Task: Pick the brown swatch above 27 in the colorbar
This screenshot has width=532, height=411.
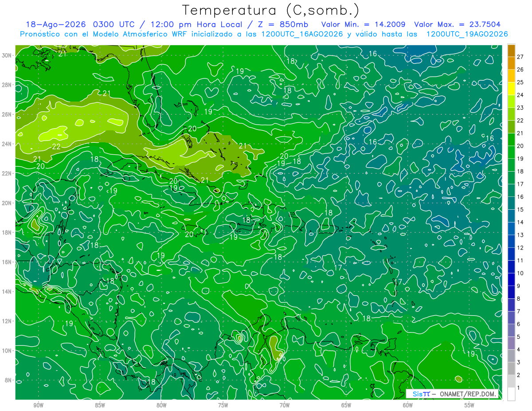Action: (x=511, y=51)
